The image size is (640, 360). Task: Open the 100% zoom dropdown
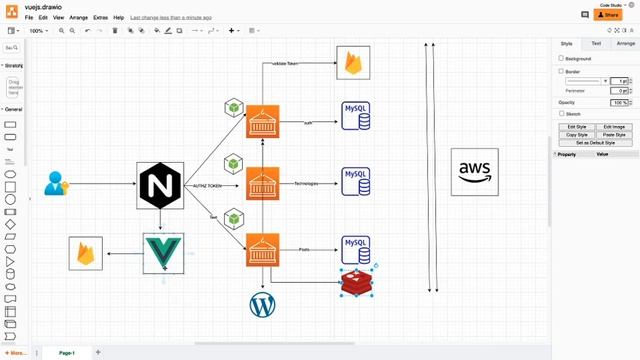pos(39,31)
